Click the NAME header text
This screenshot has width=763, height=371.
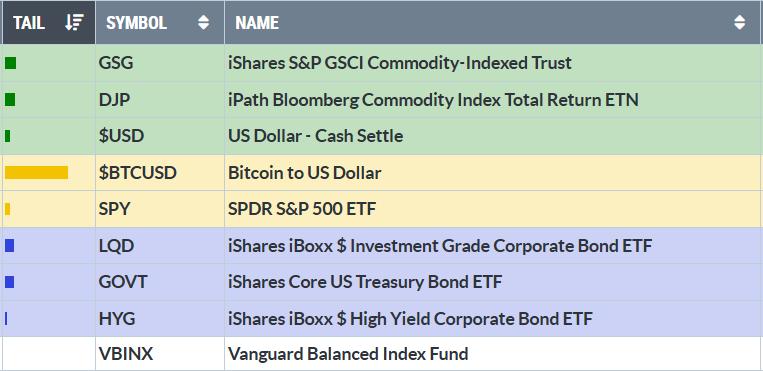pyautogui.click(x=257, y=23)
